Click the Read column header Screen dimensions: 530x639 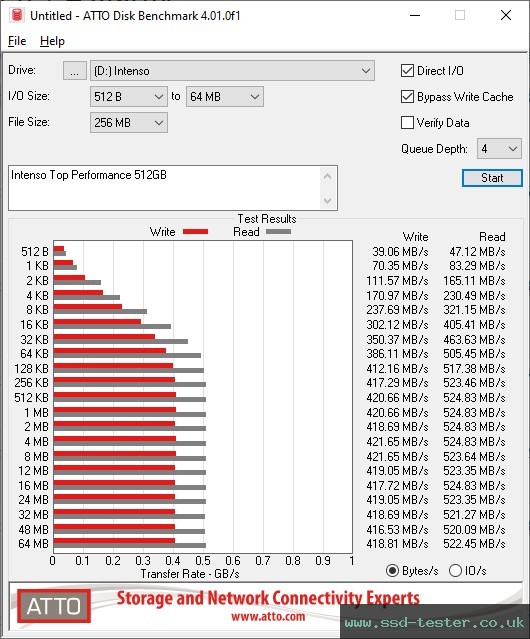(x=492, y=237)
